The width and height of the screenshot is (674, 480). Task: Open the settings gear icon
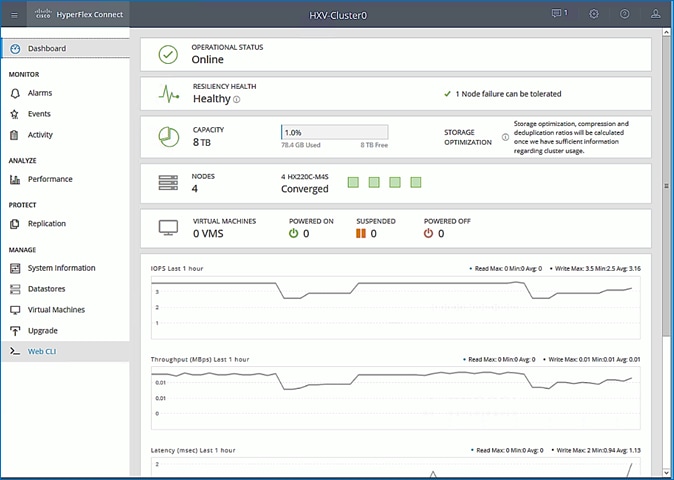tap(594, 14)
